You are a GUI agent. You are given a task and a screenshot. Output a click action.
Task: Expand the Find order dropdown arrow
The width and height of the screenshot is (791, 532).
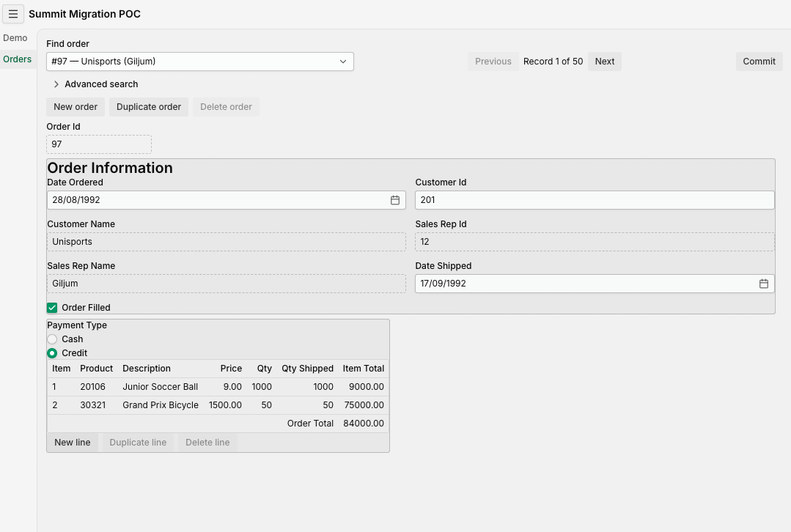(343, 62)
